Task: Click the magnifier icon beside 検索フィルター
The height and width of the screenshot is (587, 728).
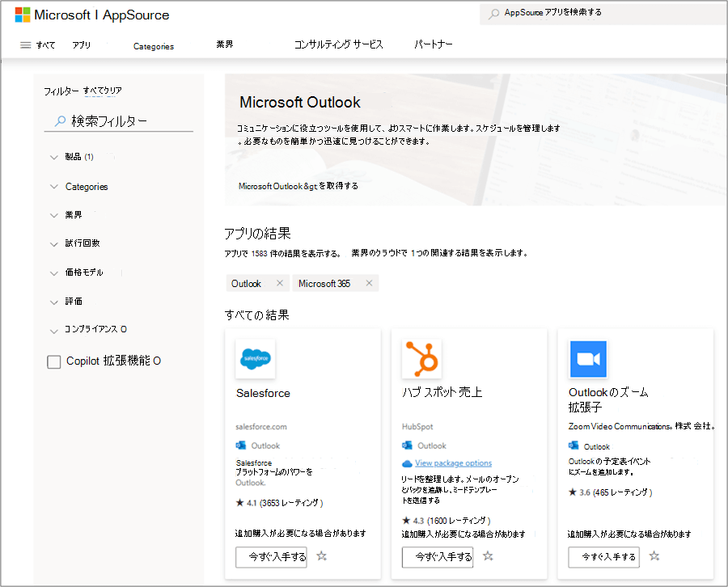Action: coord(60,121)
